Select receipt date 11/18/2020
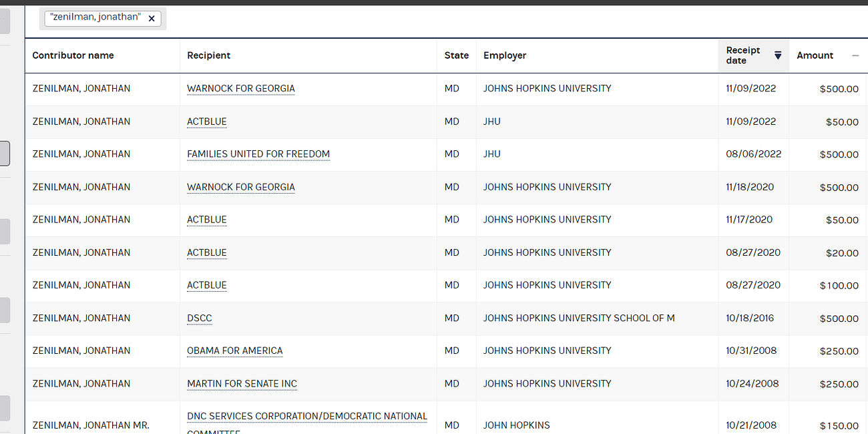868x434 pixels. coord(750,187)
